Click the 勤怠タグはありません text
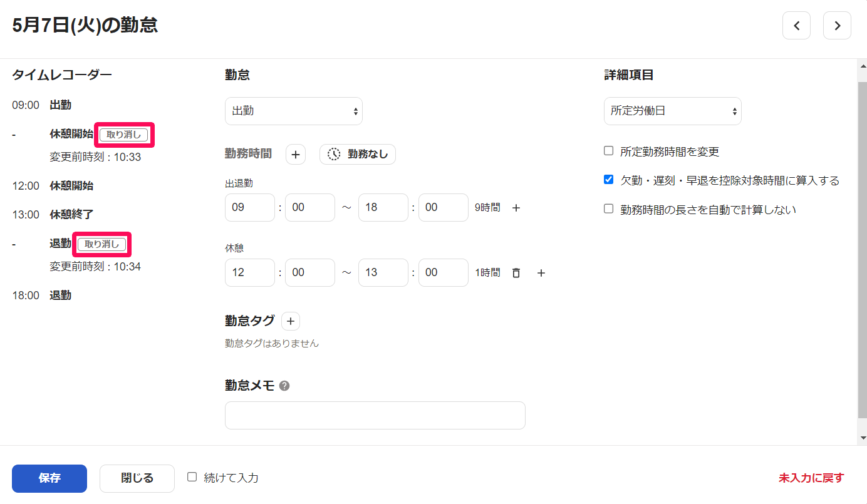This screenshot has height=504, width=867. tap(272, 344)
